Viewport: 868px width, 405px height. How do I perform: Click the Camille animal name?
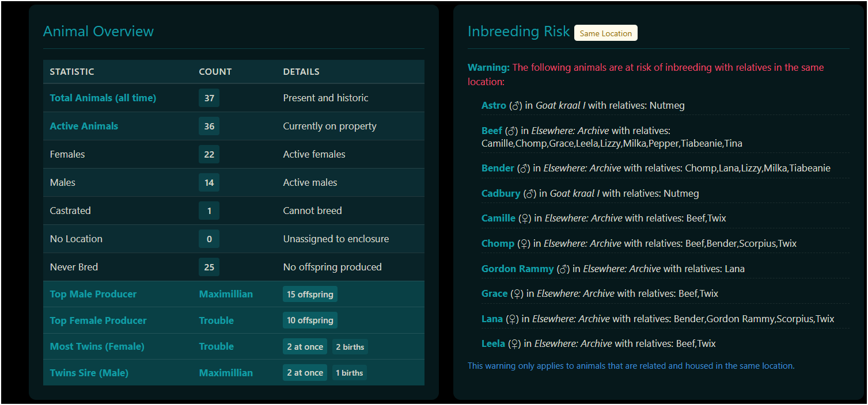tap(498, 219)
